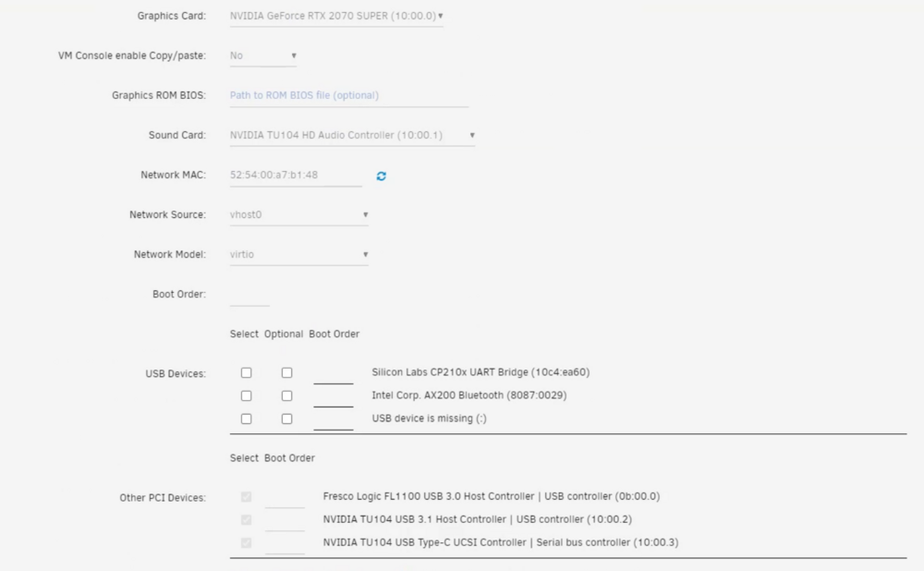
Task: Tick Optional checkbox for missing USB device
Action: point(287,419)
